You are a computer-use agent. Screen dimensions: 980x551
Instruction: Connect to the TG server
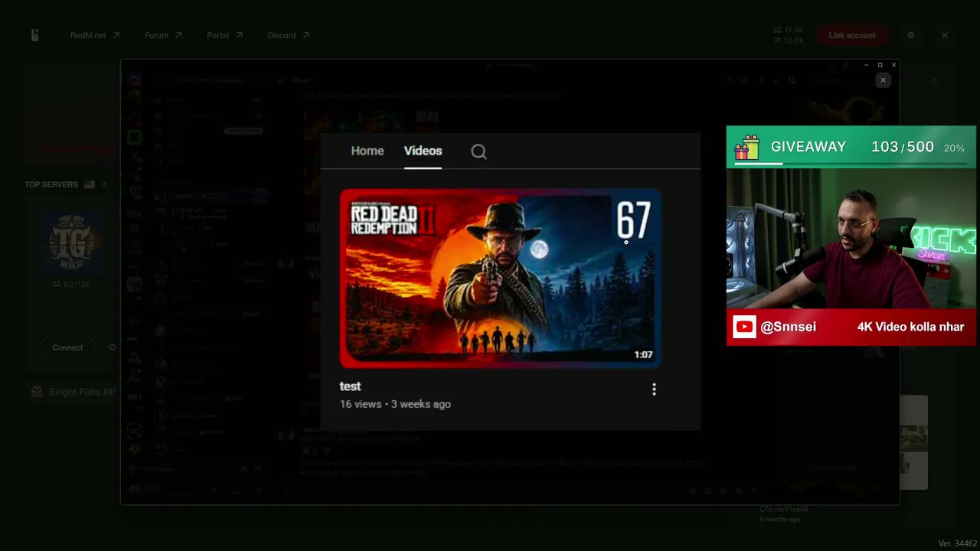pyautogui.click(x=67, y=347)
